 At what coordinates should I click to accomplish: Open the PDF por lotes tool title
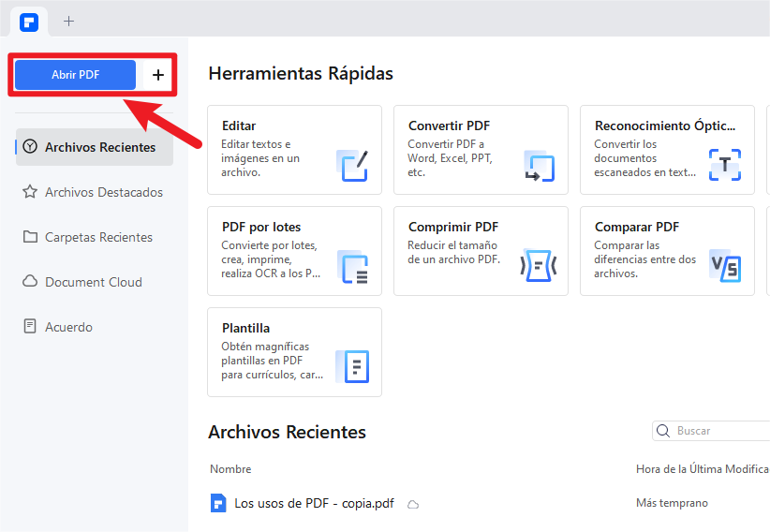coord(261,227)
